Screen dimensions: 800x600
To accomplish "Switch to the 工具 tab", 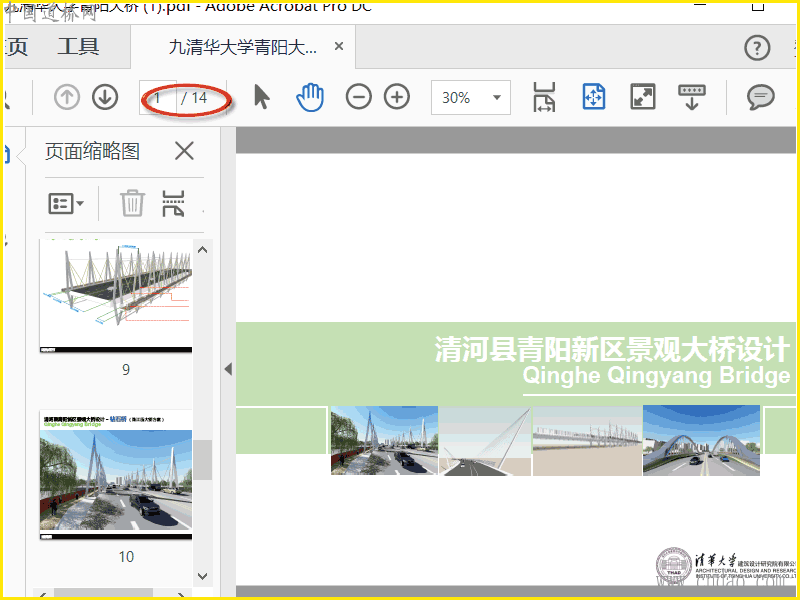I will pos(78,46).
